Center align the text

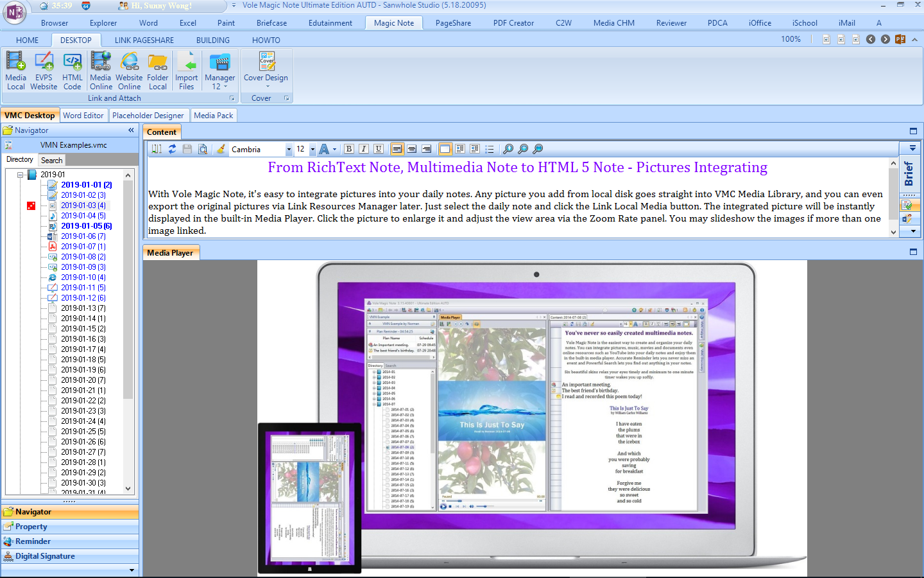coord(412,149)
